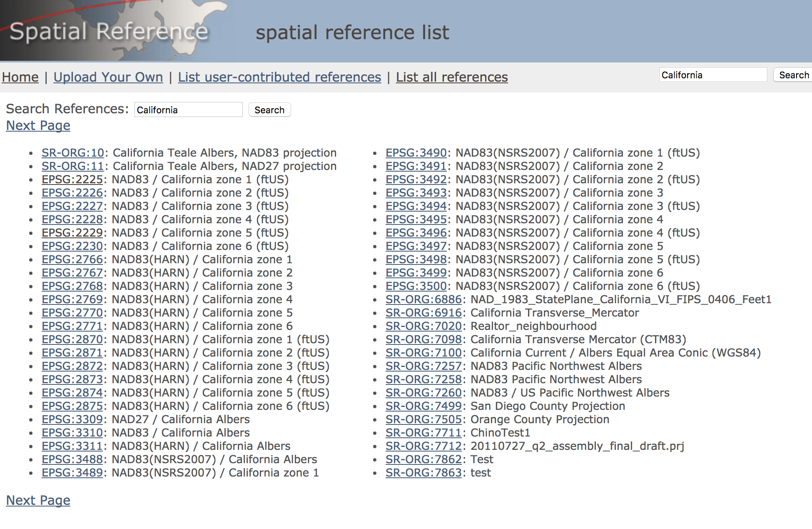Open SR-ORG:7499 San Diego County Projection
This screenshot has height=529, width=812.
point(424,406)
